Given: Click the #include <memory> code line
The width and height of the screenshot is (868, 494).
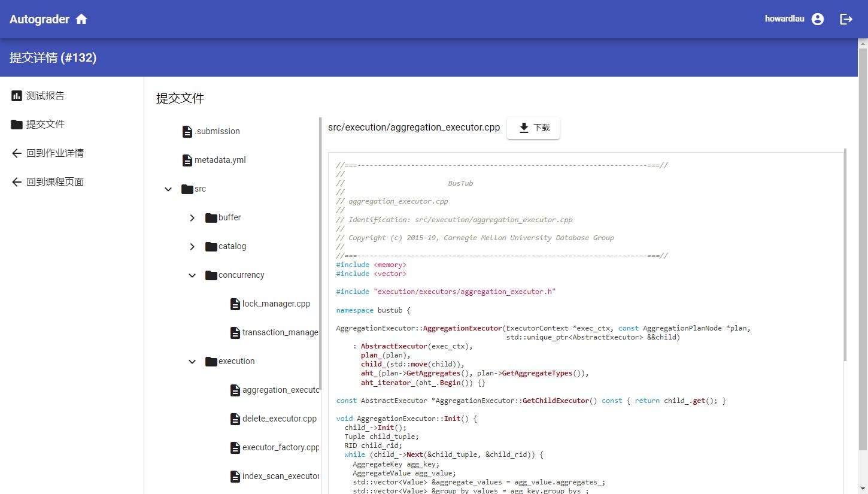Looking at the screenshot, I should click(371, 265).
